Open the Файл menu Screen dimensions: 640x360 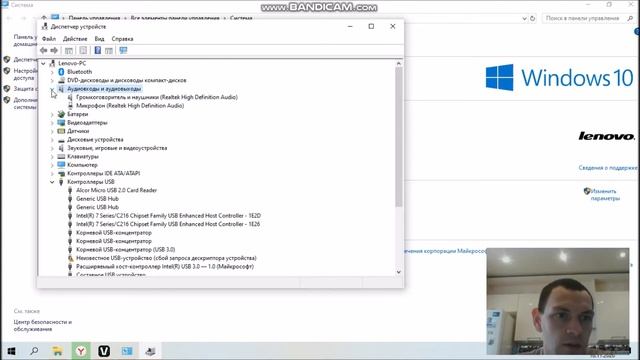click(49, 39)
